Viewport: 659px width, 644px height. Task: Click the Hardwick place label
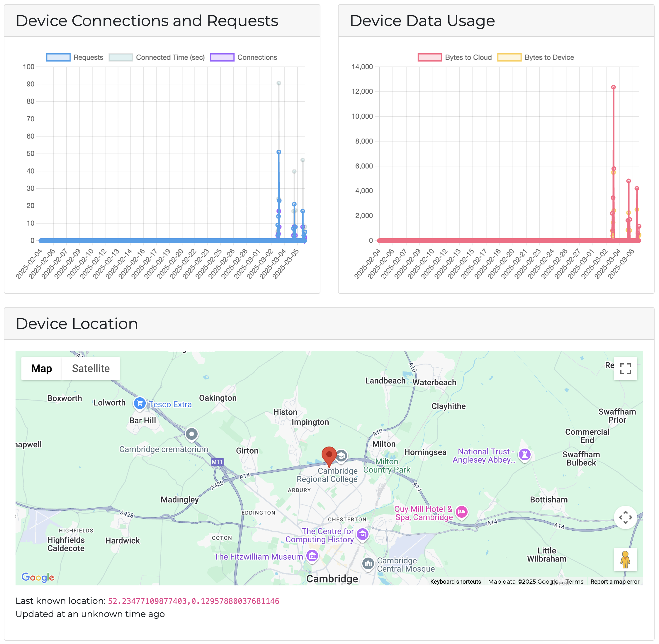(x=122, y=541)
